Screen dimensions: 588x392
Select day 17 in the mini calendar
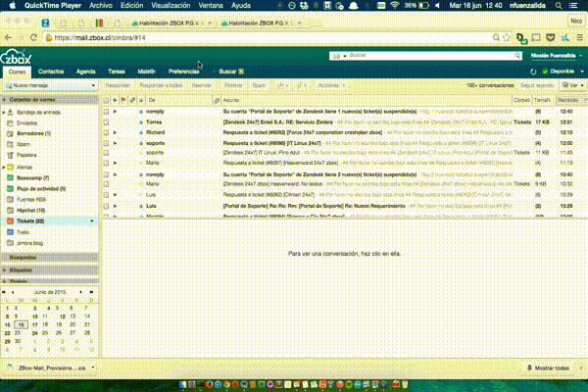[35, 324]
